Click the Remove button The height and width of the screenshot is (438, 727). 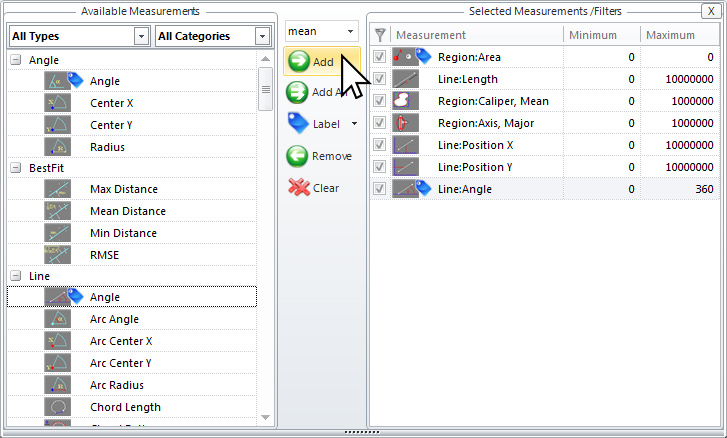[319, 156]
